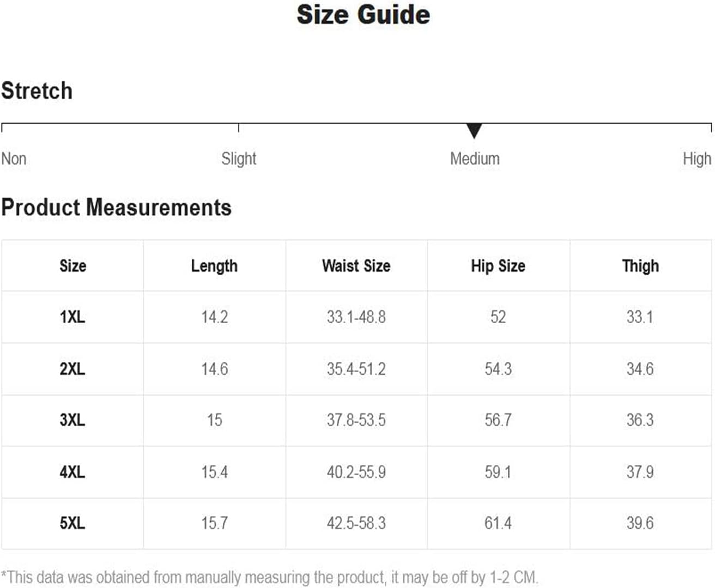Click the 3XL size row label

(x=72, y=420)
